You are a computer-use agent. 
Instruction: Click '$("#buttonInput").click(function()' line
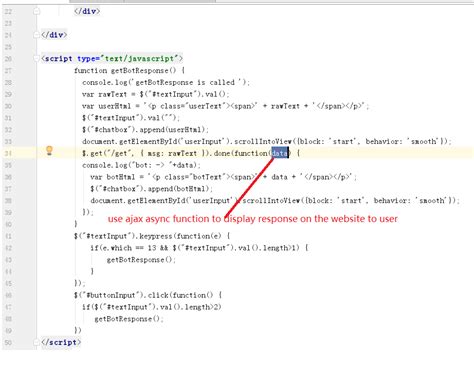pyautogui.click(x=148, y=295)
